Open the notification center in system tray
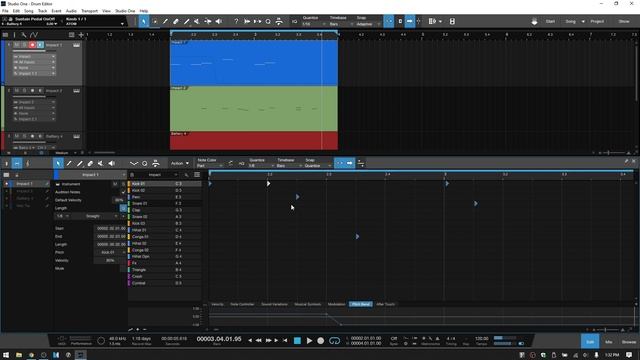640x360 pixels. click(x=629, y=355)
